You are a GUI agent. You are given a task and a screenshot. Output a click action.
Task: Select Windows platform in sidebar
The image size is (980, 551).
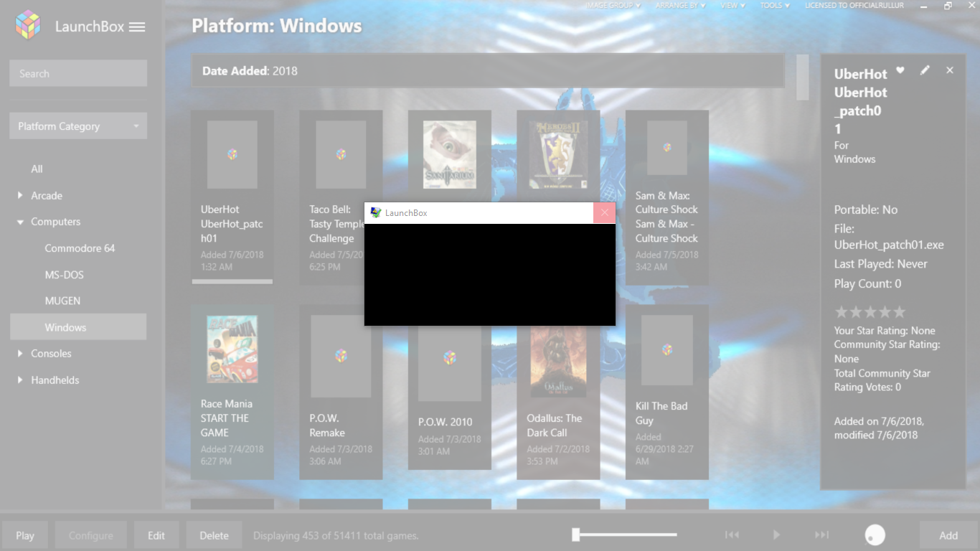78,327
